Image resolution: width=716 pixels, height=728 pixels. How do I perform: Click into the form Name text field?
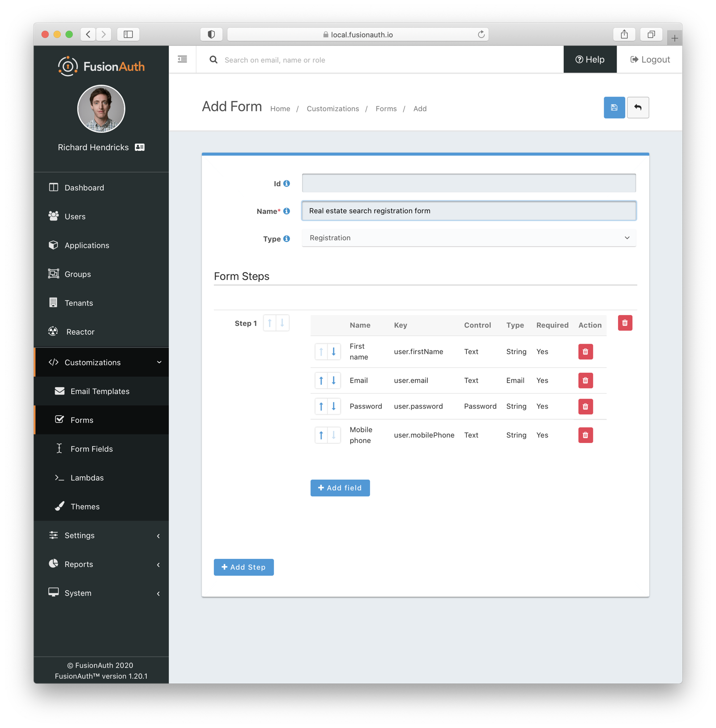pyautogui.click(x=469, y=211)
